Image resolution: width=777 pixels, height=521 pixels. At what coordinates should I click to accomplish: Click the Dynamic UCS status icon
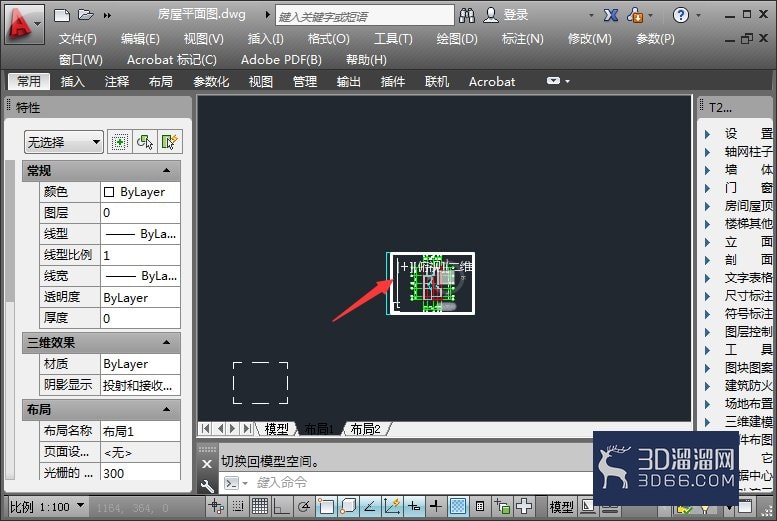pyautogui.click(x=391, y=506)
